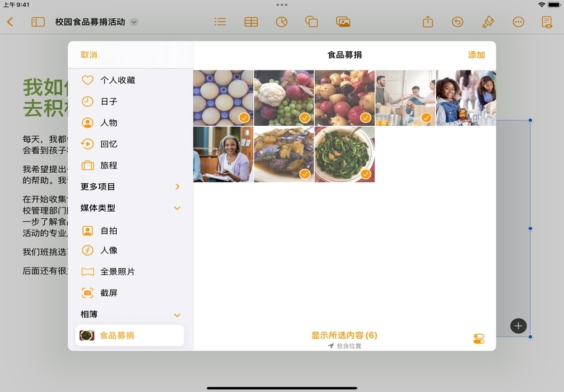Toggle the photo options switch icon

(479, 339)
